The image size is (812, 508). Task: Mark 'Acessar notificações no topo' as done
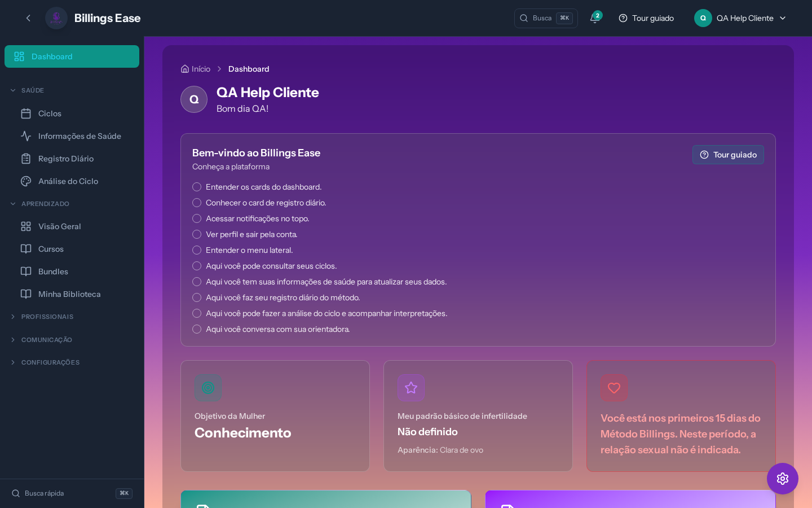tap(197, 218)
